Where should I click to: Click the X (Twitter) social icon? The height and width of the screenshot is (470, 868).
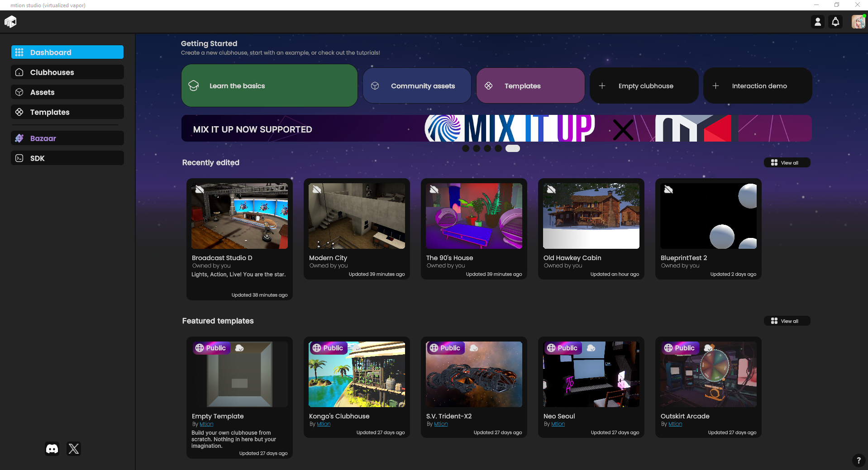pos(74,449)
